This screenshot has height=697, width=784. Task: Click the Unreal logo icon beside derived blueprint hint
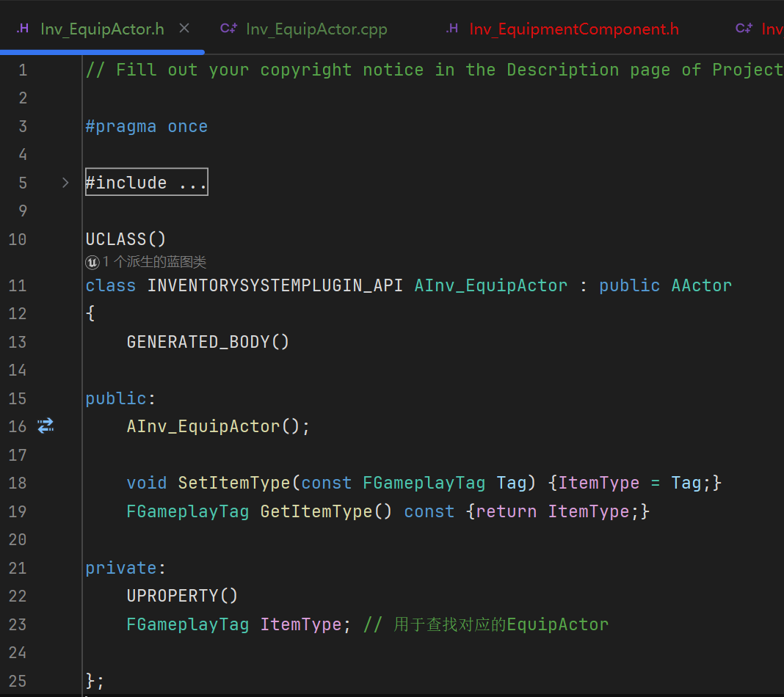(x=92, y=262)
